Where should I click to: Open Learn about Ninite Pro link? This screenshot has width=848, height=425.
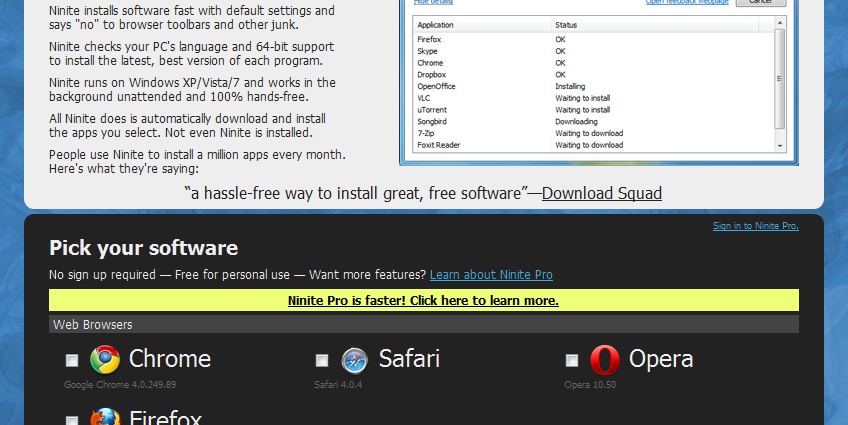(x=491, y=275)
